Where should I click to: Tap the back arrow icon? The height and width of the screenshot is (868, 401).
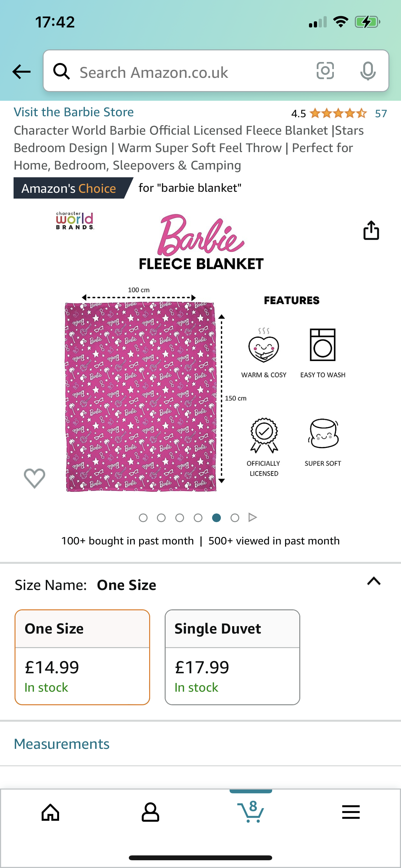(x=22, y=71)
